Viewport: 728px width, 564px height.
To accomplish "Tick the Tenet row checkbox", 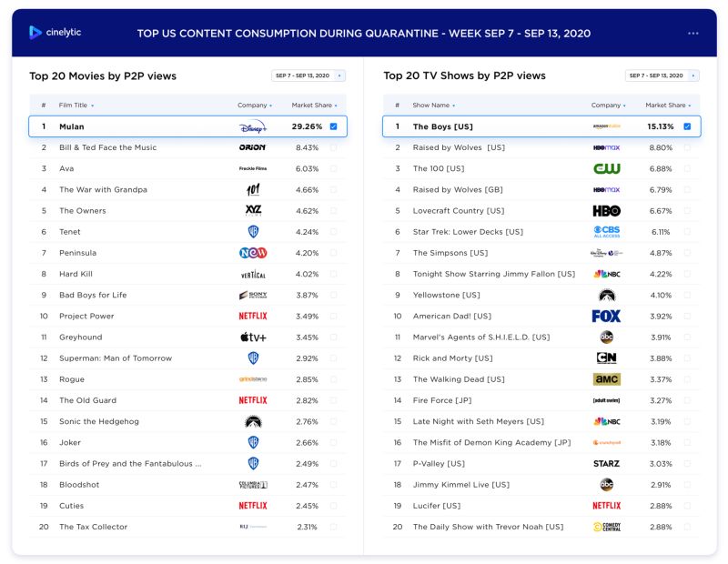I will [x=333, y=232].
